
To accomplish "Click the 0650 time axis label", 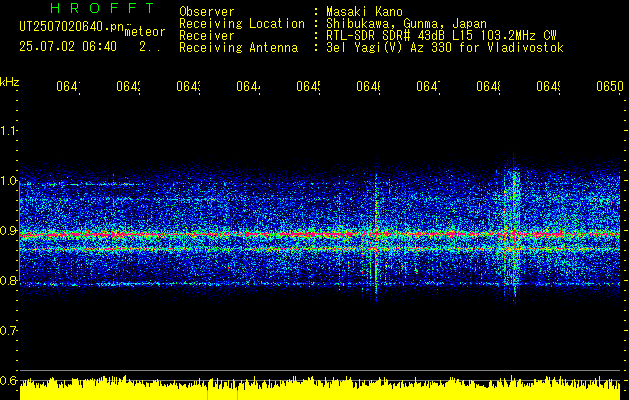I will tap(610, 86).
